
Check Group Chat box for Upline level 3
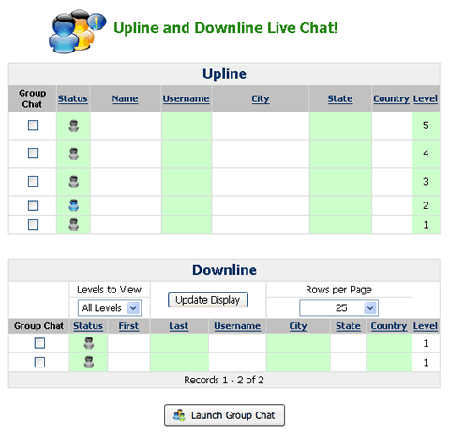[x=33, y=182]
